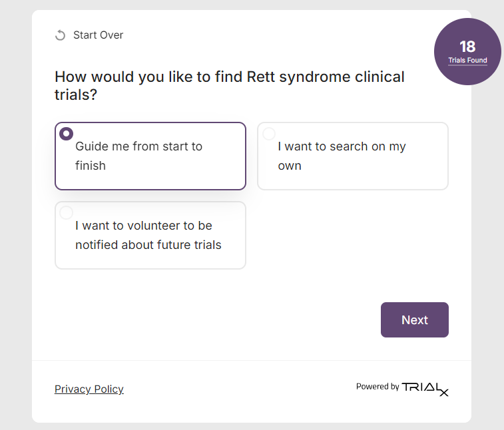The image size is (504, 430).
Task: Click the purple trials count badge
Action: tap(467, 51)
